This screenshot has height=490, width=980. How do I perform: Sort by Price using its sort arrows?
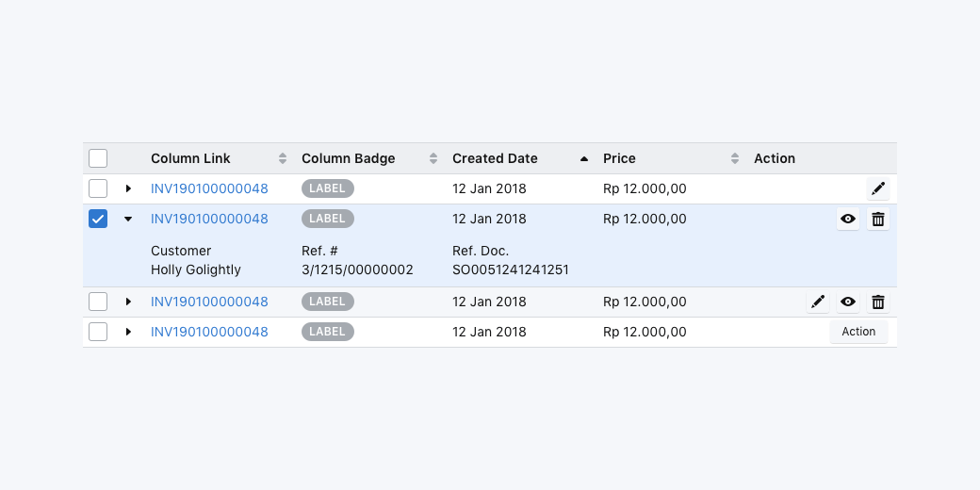(x=735, y=158)
